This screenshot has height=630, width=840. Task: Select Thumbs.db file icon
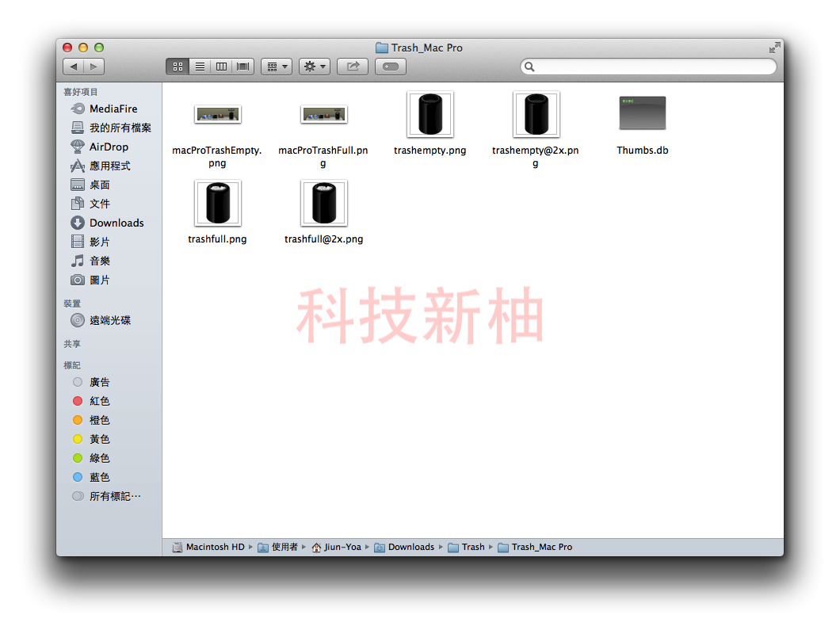(x=643, y=113)
